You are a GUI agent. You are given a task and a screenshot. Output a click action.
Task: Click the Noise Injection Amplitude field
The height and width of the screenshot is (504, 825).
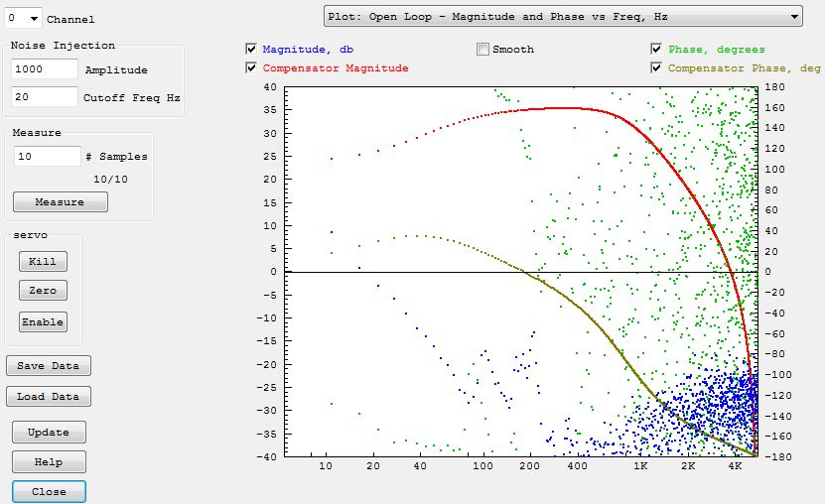(x=45, y=69)
